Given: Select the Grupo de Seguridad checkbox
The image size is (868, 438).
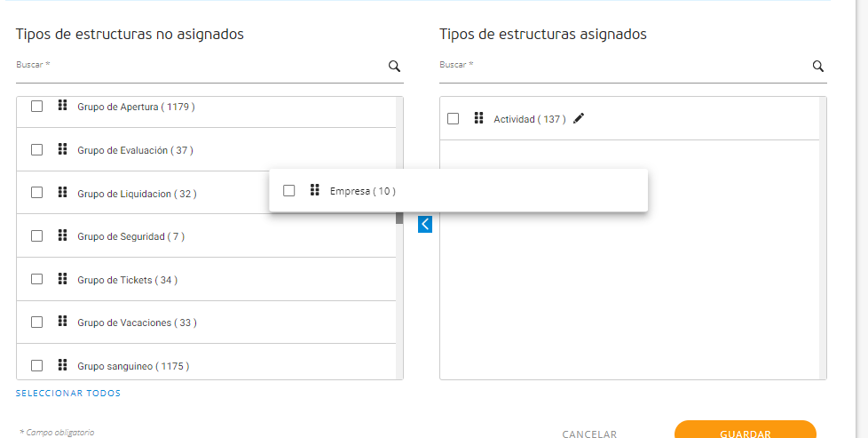Looking at the screenshot, I should (36, 235).
